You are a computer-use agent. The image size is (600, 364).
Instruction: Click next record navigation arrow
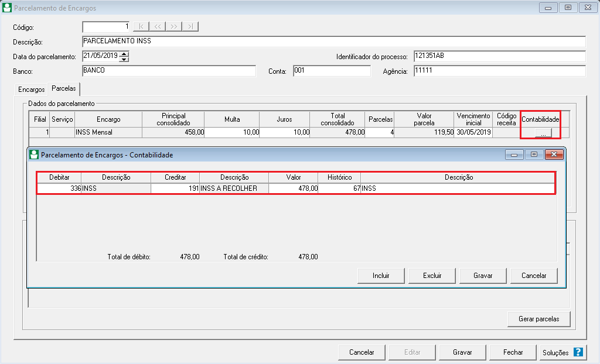tap(174, 27)
